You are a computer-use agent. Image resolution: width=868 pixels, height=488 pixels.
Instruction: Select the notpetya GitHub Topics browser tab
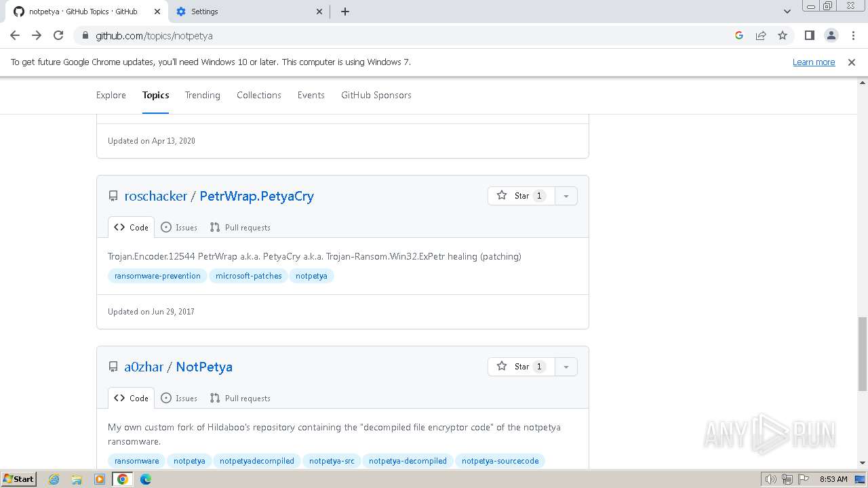coord(85,12)
